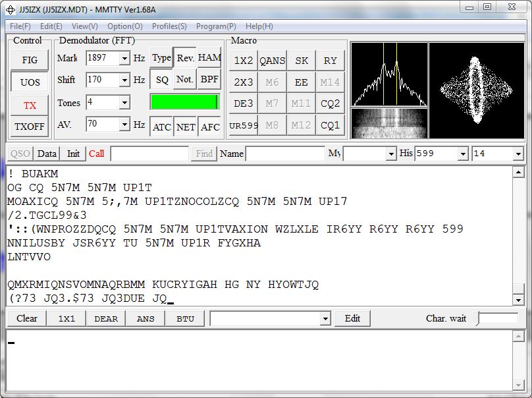Screen dimensions: 532x398
Task: Toggle the FIG control button
Action: coord(30,60)
